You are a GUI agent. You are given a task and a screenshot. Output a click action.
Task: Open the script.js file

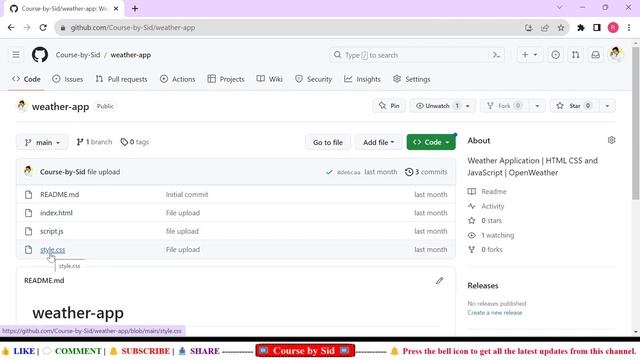tap(52, 231)
